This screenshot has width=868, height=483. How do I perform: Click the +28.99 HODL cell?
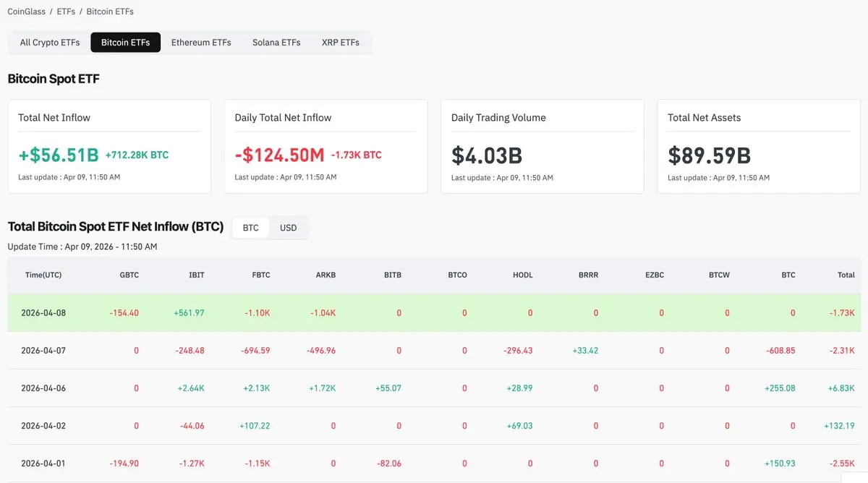[x=519, y=388]
